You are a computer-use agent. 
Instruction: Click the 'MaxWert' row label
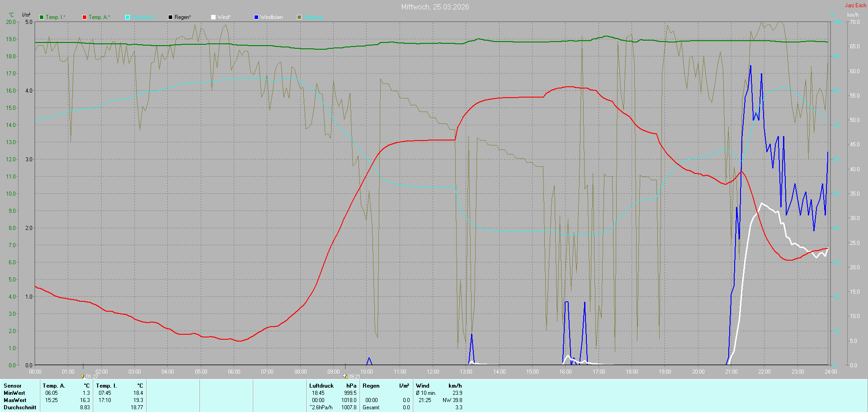point(15,400)
